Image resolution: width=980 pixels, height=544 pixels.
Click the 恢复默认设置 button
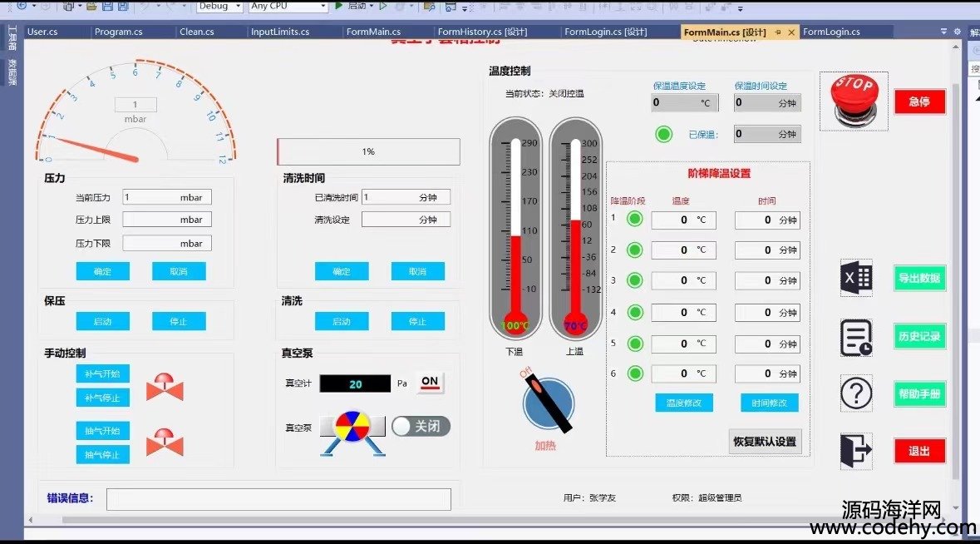pos(765,442)
